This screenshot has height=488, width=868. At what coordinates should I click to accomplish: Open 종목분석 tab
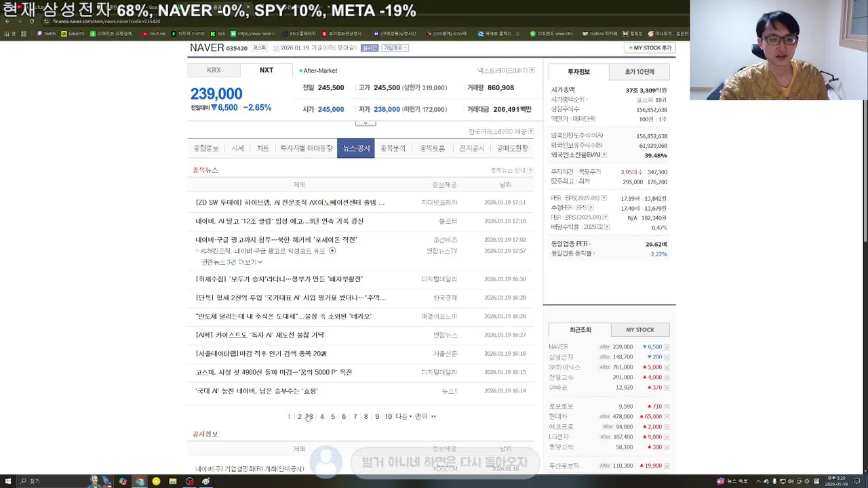[x=393, y=148]
